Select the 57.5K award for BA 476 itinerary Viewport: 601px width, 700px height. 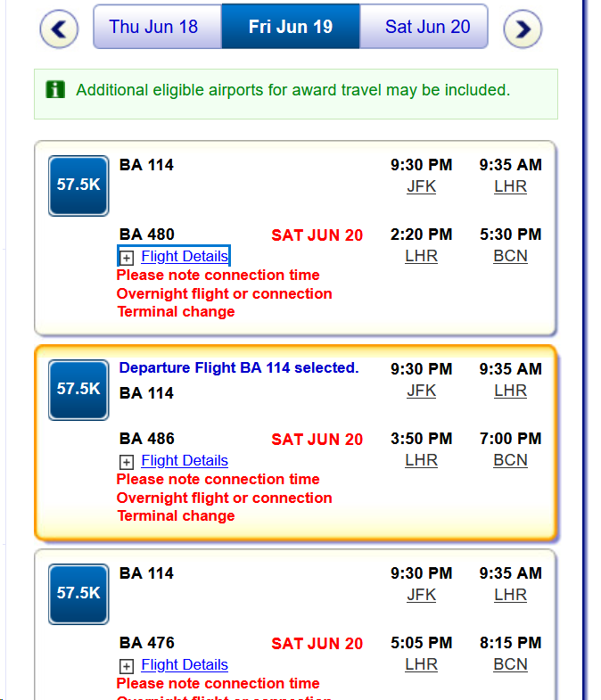78,594
